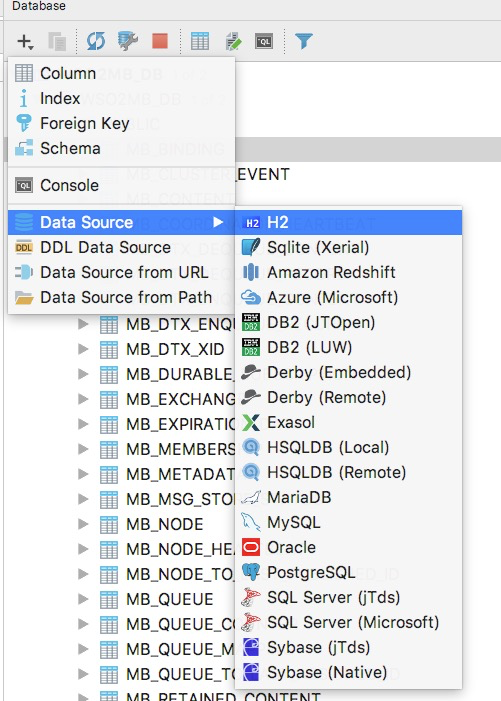Click the plus New button in toolbar

[25, 42]
